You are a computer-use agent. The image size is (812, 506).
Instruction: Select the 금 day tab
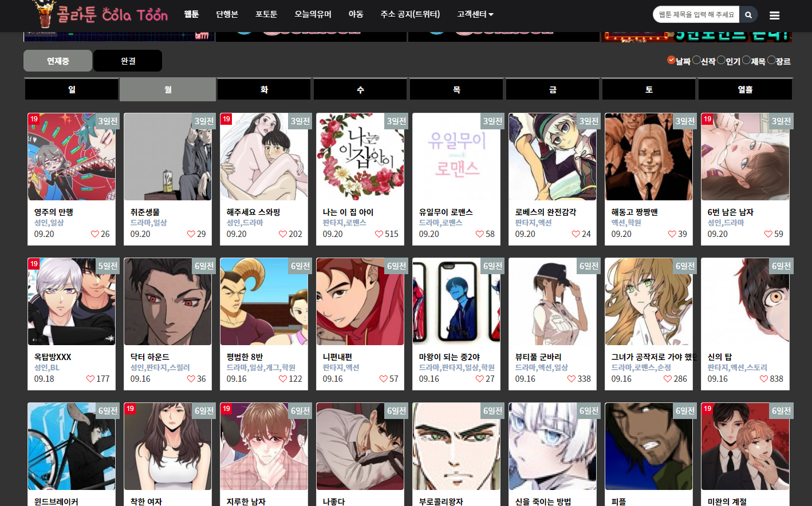(553, 90)
